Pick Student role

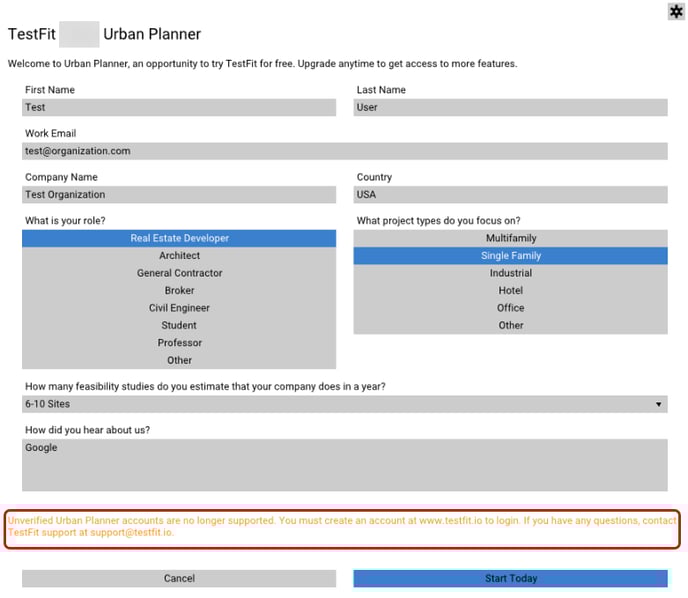pyautogui.click(x=179, y=326)
